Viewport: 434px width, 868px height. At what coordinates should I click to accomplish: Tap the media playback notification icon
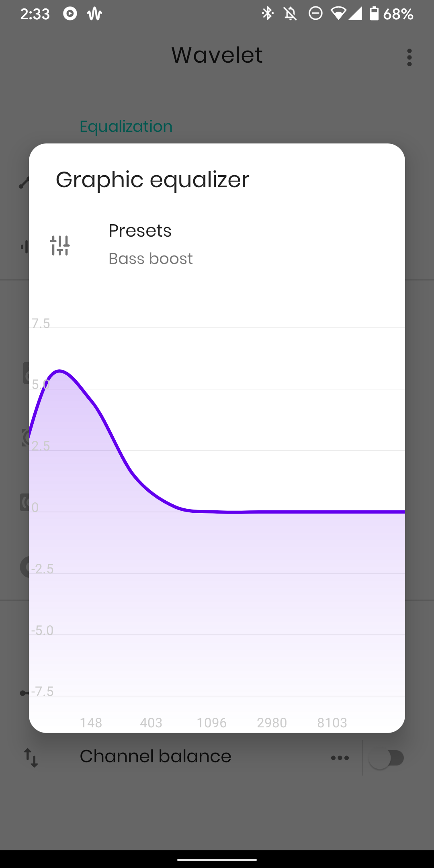(70, 14)
